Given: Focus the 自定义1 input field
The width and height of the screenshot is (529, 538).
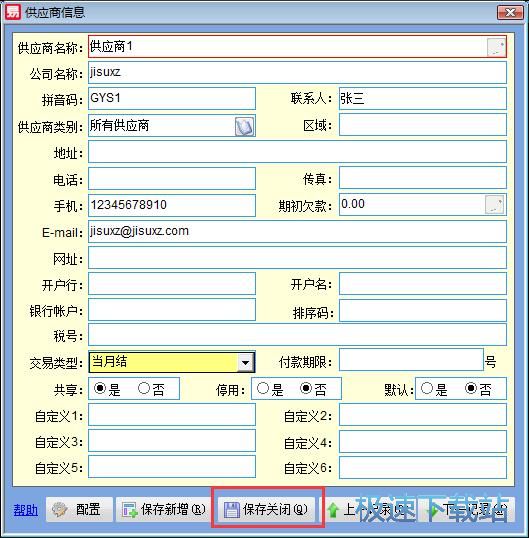Looking at the screenshot, I should click(x=172, y=414).
